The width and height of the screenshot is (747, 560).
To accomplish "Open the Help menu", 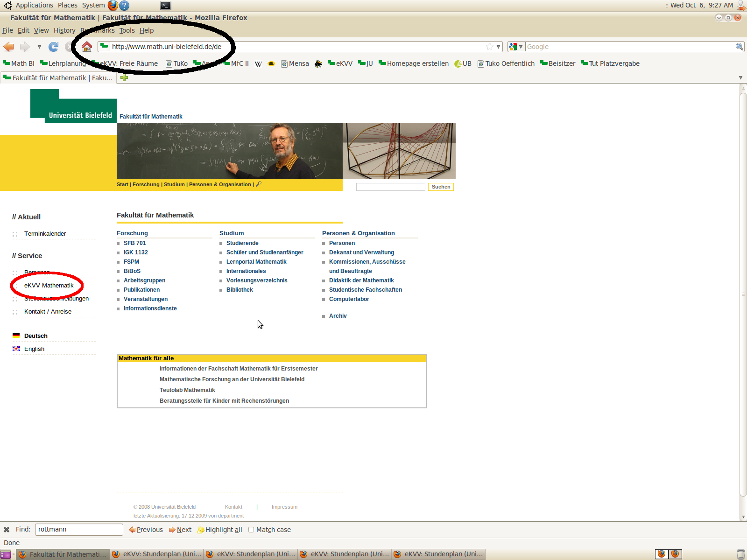I will coord(147,30).
